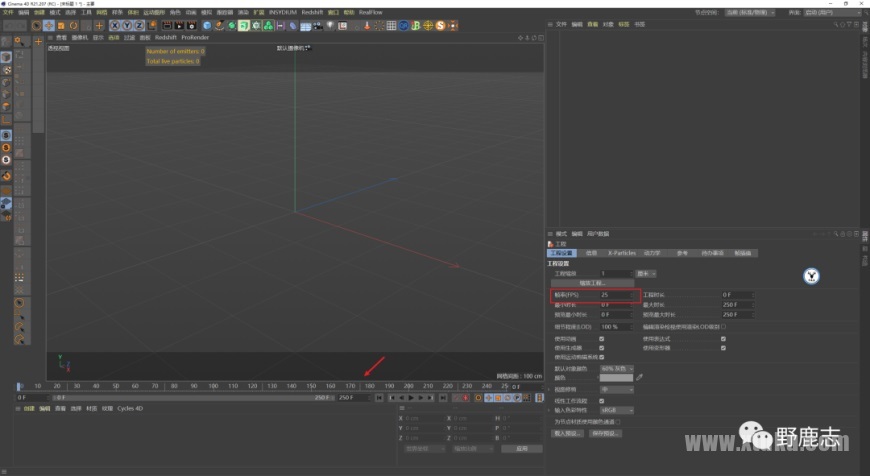Toggle the Use Animation checkbox
870x476 pixels.
point(601,339)
